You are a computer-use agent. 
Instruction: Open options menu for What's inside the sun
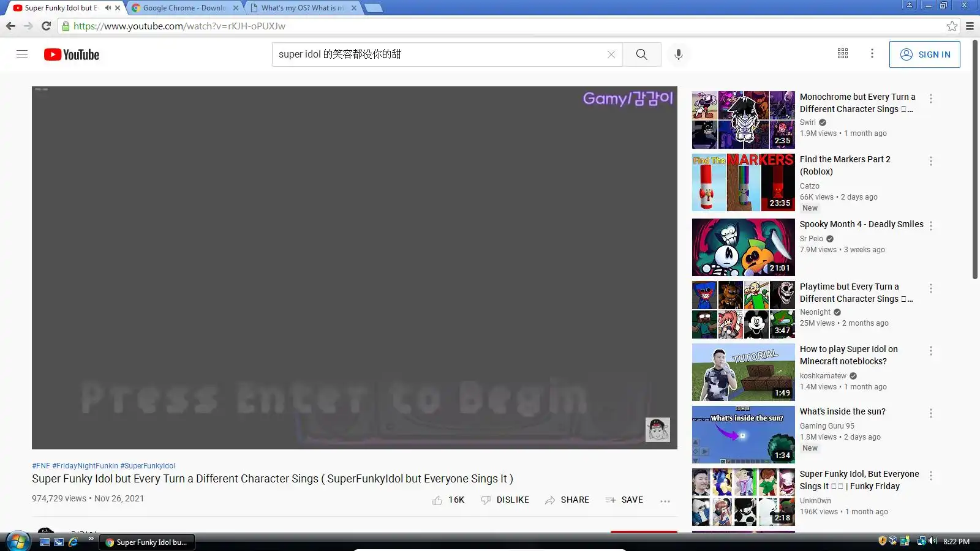pyautogui.click(x=931, y=413)
